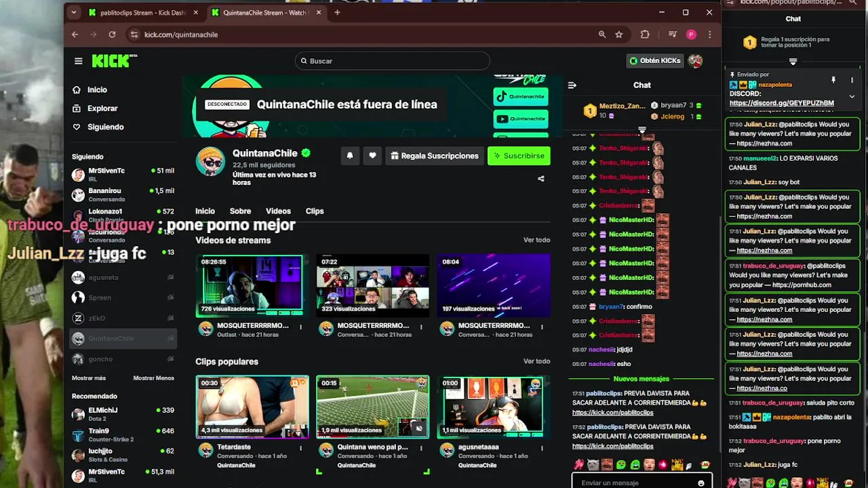Image resolution: width=868 pixels, height=488 pixels.
Task: Open options for the 323 visualizaciones video
Action: coord(421,327)
